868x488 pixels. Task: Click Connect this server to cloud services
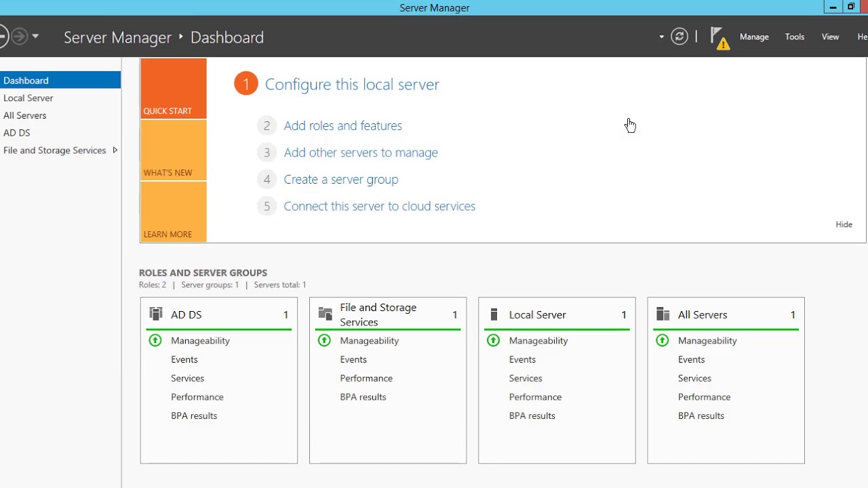tap(379, 206)
